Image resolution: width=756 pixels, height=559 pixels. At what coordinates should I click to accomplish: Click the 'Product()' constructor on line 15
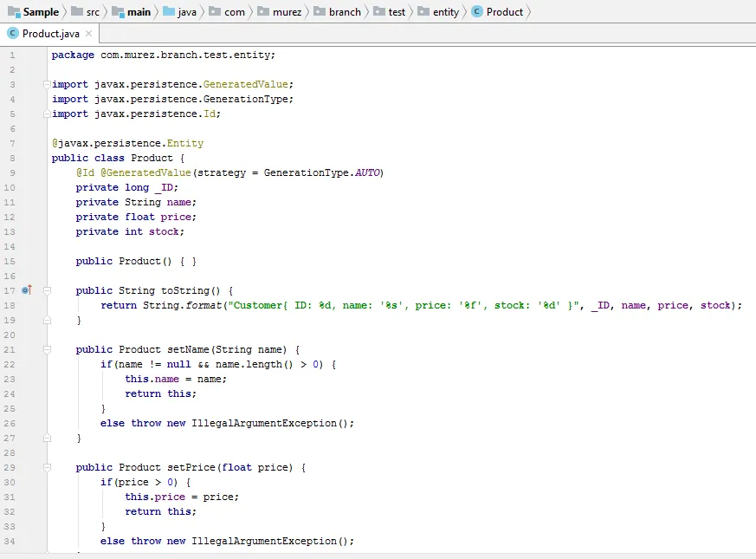pyautogui.click(x=145, y=261)
